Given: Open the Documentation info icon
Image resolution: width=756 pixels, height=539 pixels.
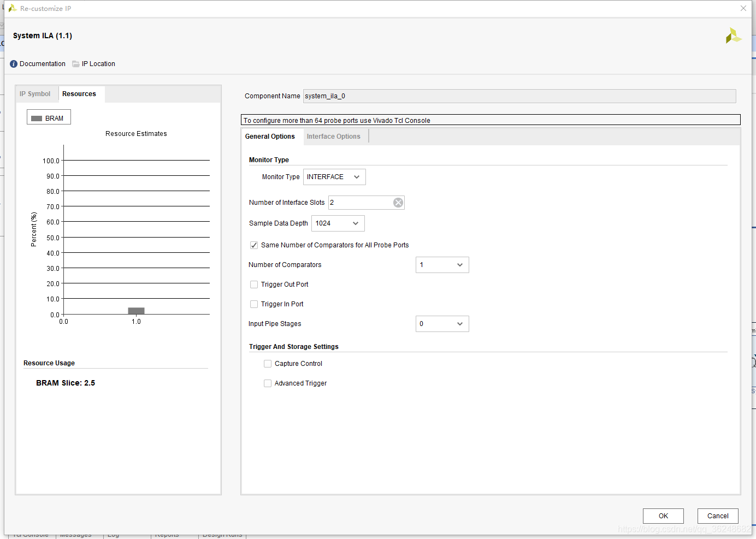Looking at the screenshot, I should pyautogui.click(x=14, y=64).
